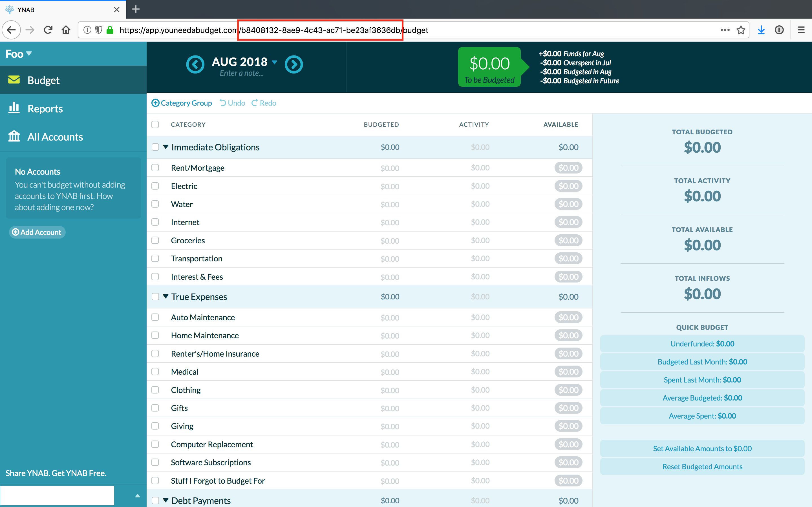The height and width of the screenshot is (507, 812).
Task: Open the Foo budget dropdown
Action: (18, 54)
